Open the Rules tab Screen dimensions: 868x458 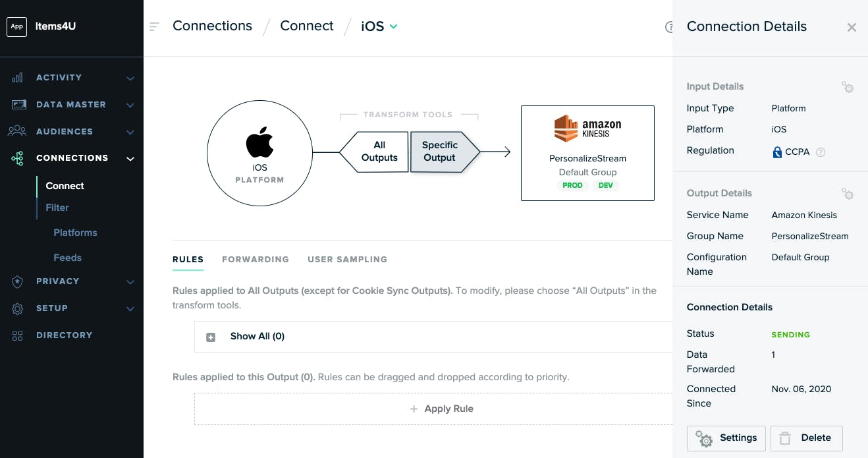click(x=188, y=260)
